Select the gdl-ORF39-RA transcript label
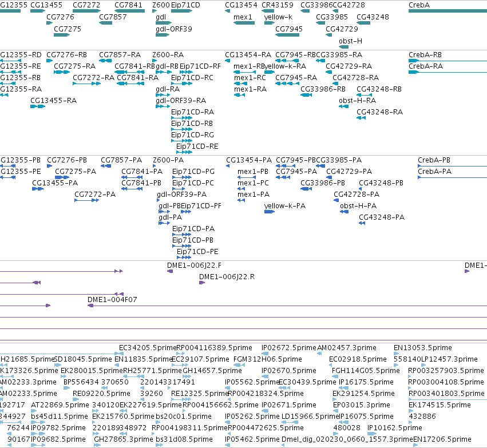 click(181, 101)
